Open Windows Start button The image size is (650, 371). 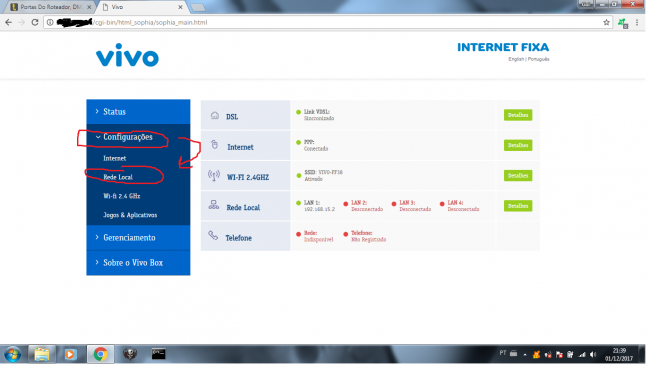pyautogui.click(x=12, y=355)
